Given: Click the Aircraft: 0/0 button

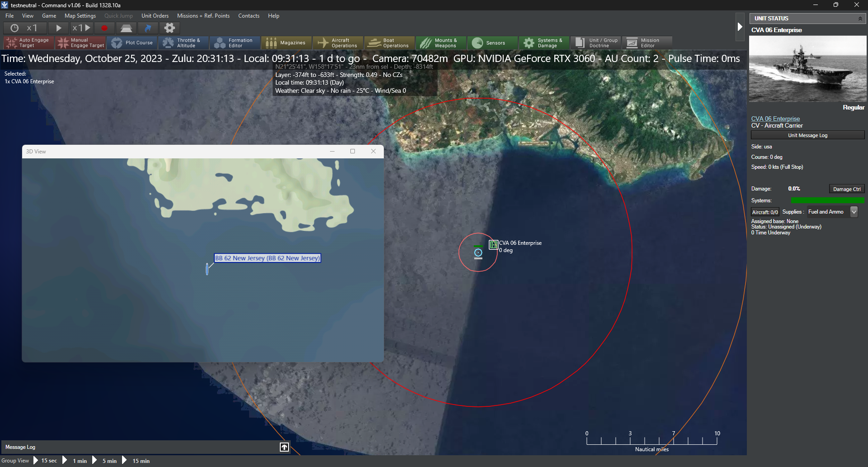Looking at the screenshot, I should [x=765, y=212].
